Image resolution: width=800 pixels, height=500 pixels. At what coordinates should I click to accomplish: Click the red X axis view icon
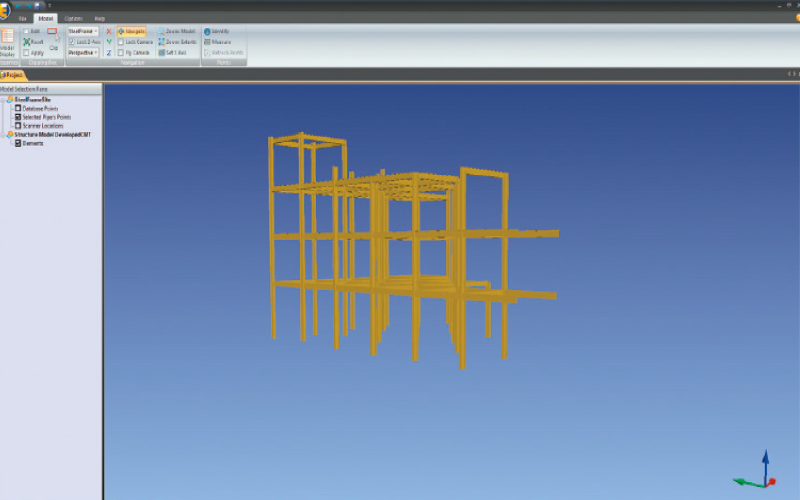(x=109, y=31)
